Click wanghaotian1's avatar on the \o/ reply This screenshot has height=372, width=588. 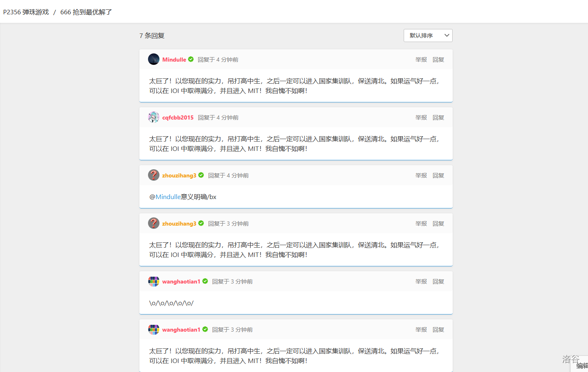[153, 281]
